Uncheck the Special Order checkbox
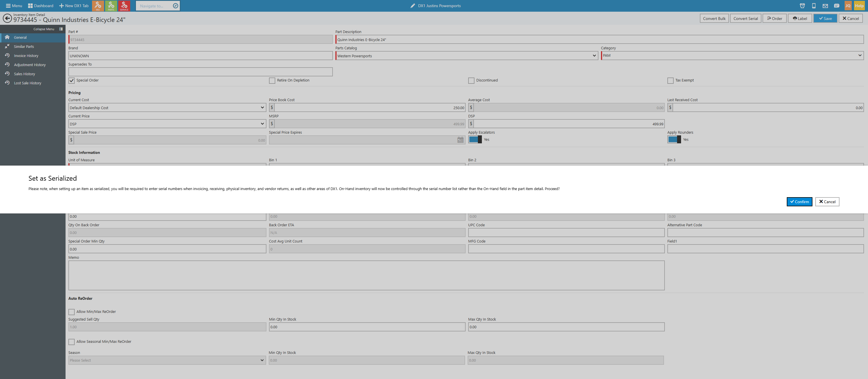868x379 pixels. click(72, 81)
